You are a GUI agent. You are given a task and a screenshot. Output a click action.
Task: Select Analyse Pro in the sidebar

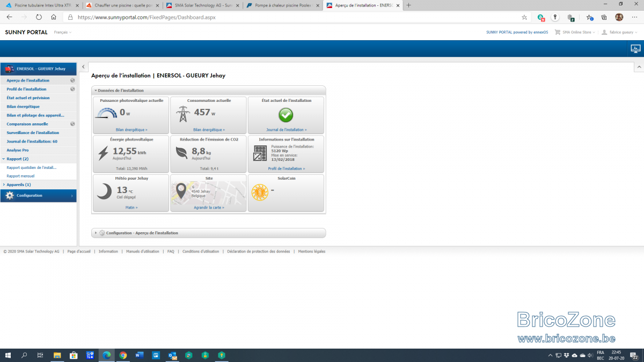click(18, 150)
